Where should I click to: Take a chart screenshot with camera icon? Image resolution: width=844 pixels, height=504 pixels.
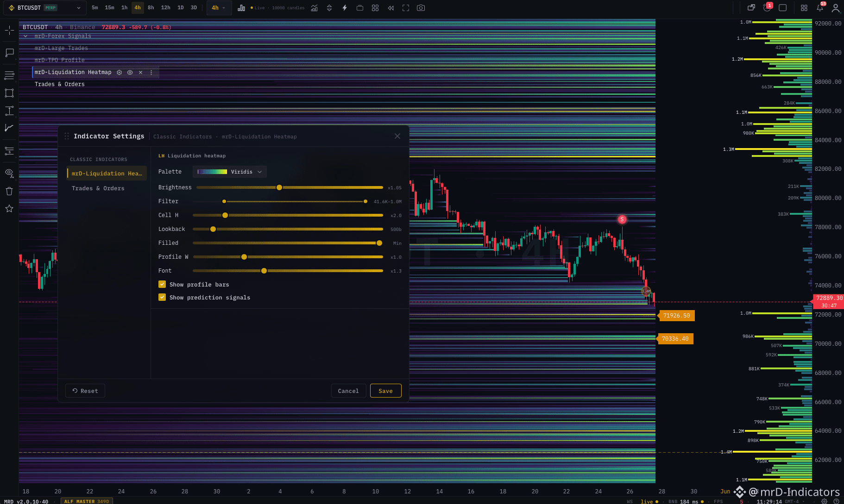coord(421,8)
